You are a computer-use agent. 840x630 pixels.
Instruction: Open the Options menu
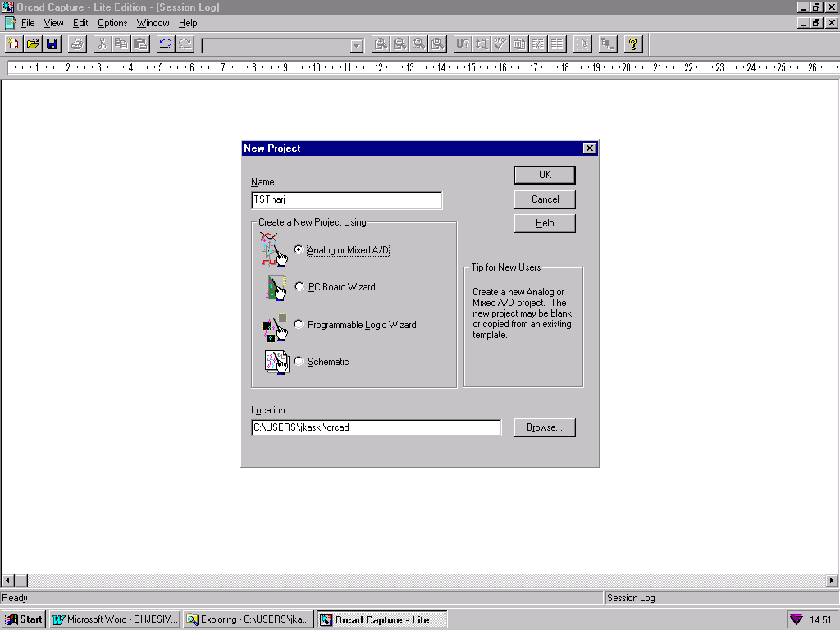pyautogui.click(x=112, y=23)
